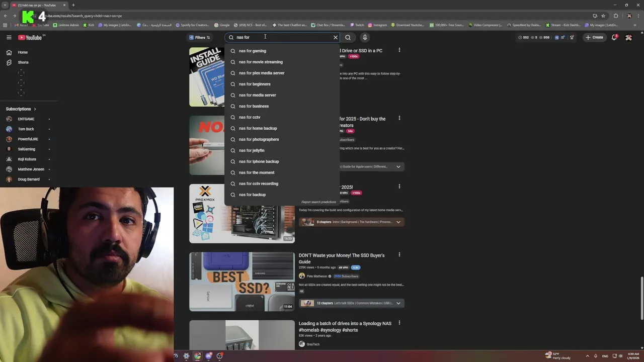
Task: Select suggestion 'nas for gaming'
Action: 282,51
